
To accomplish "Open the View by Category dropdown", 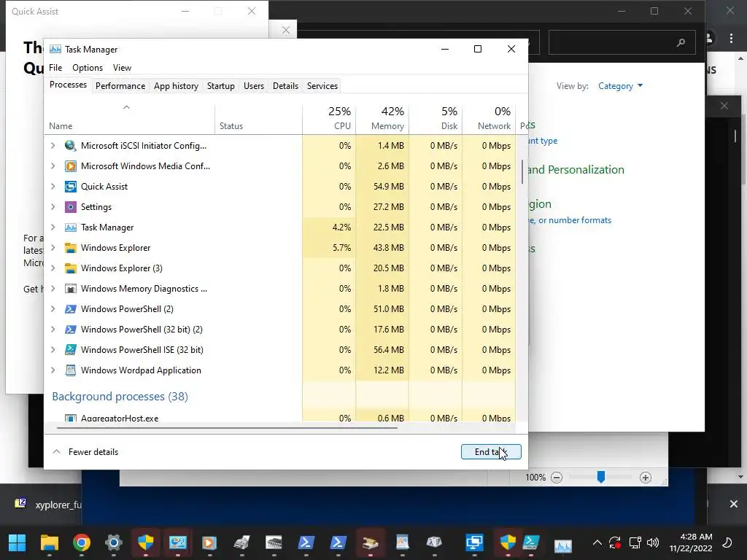I will (620, 86).
